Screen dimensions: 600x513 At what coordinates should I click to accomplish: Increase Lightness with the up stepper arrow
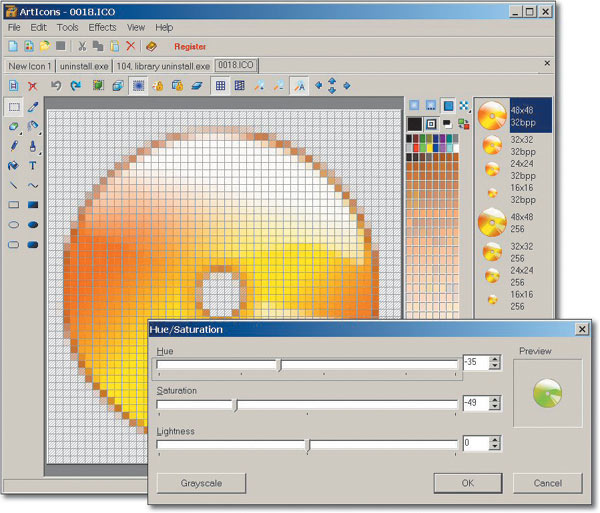click(495, 440)
